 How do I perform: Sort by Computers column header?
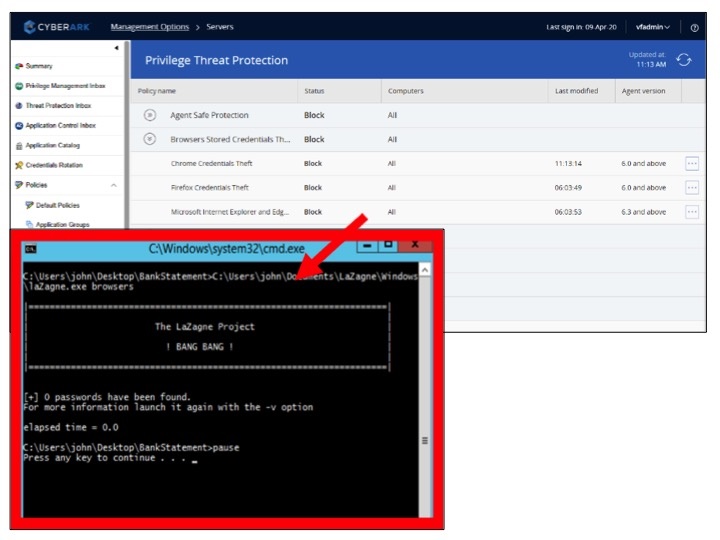(x=405, y=91)
